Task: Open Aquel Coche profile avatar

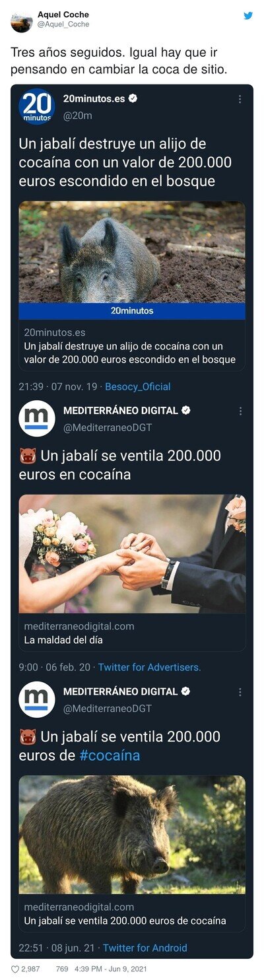Action: coord(21,21)
